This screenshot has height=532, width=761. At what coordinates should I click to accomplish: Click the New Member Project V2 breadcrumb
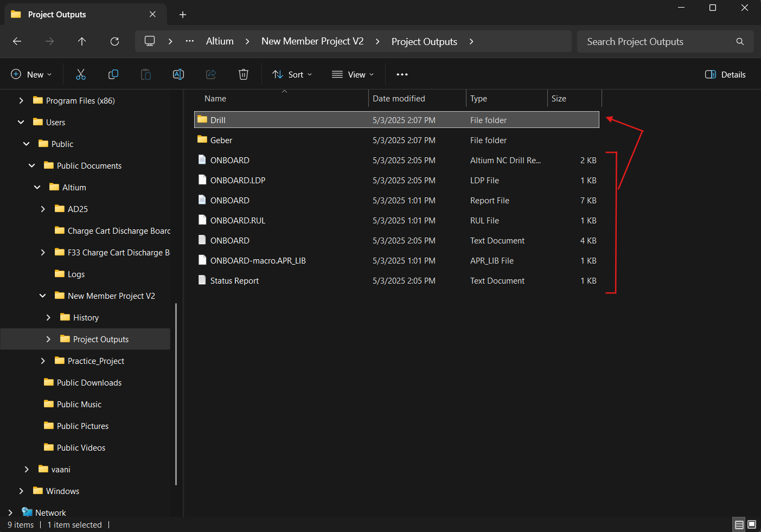(x=312, y=41)
